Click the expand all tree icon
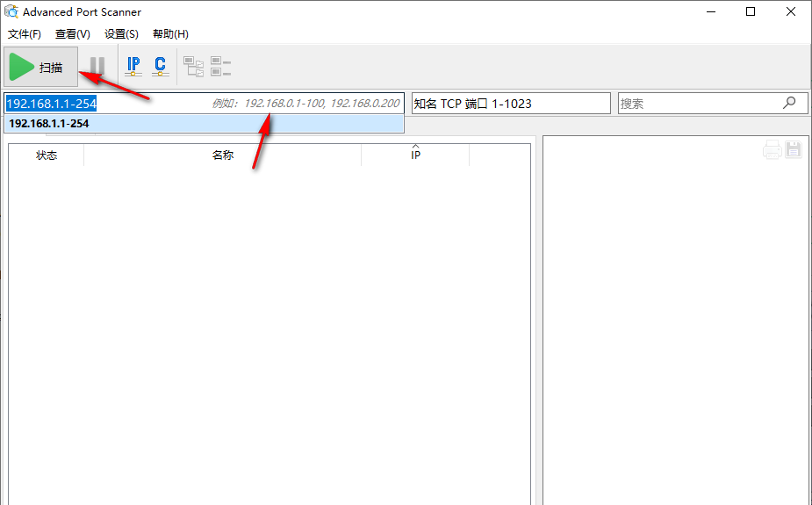Image resolution: width=812 pixels, height=505 pixels. click(x=193, y=67)
